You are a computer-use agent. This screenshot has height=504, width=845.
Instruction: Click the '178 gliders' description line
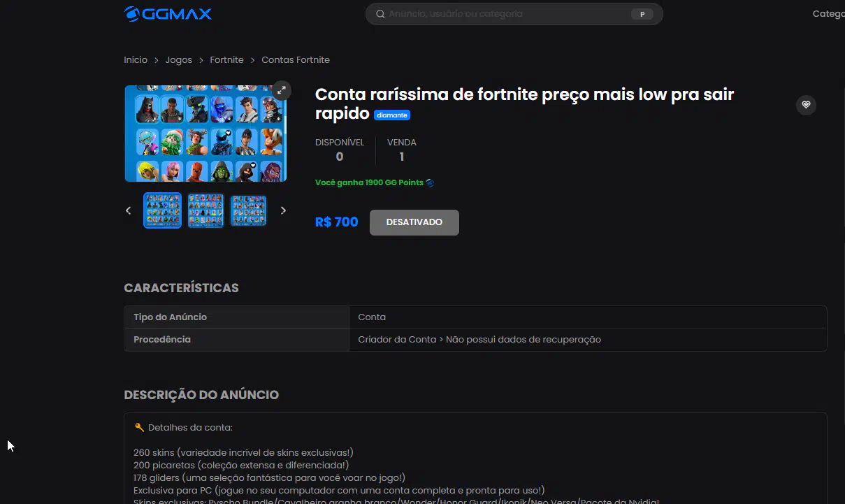(269, 478)
